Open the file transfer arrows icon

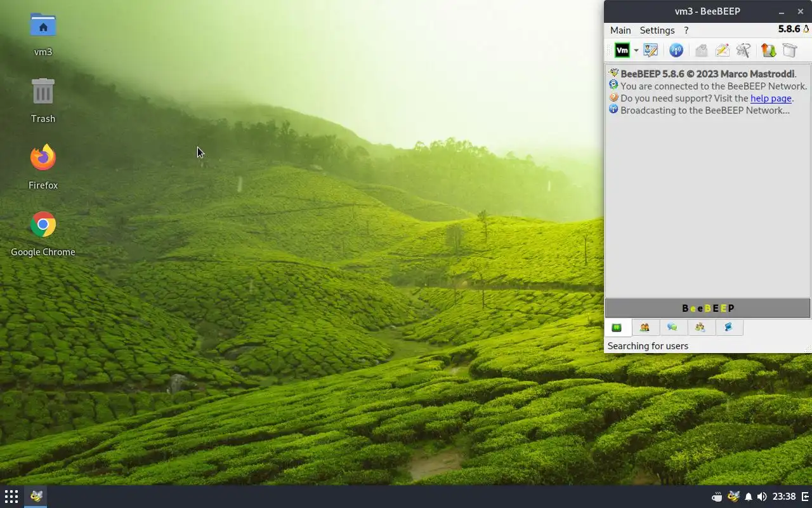click(x=768, y=50)
